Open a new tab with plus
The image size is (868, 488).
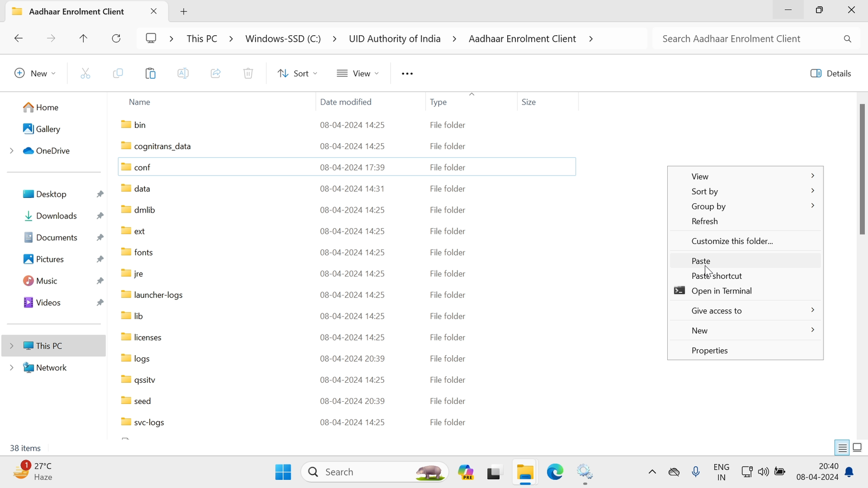click(x=184, y=11)
